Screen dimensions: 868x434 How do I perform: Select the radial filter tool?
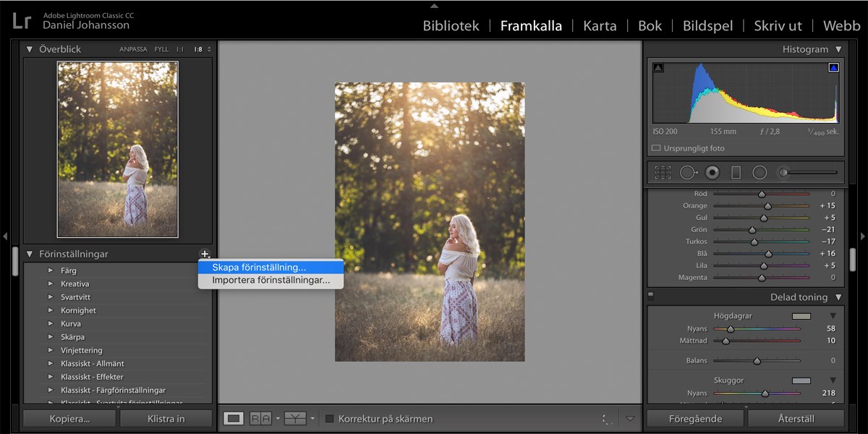(x=759, y=173)
